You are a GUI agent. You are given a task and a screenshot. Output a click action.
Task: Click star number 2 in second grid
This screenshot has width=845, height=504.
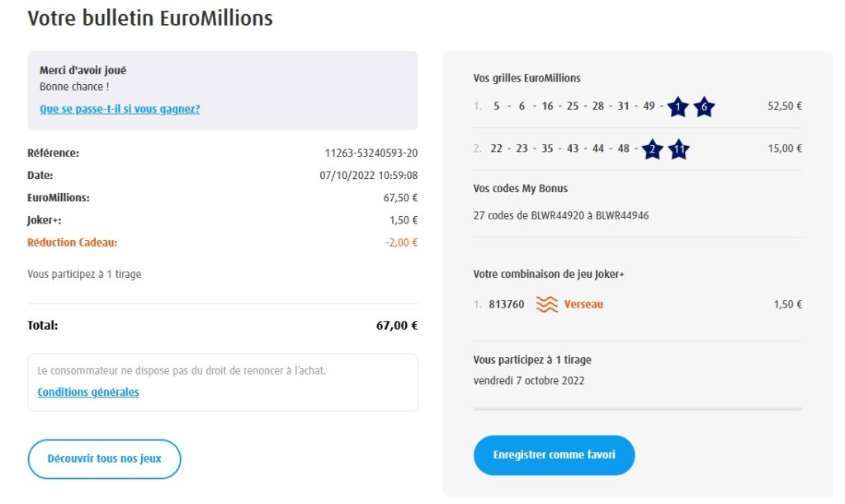click(x=652, y=149)
